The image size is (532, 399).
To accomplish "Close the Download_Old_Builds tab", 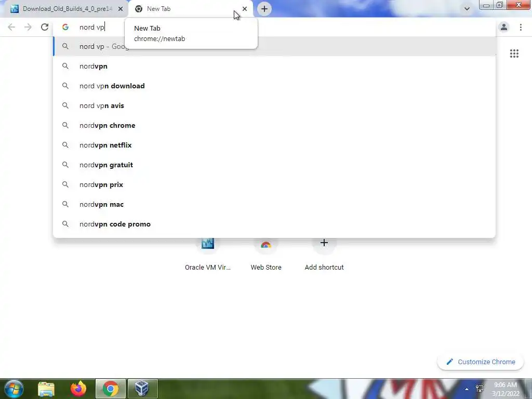I will 121,9.
